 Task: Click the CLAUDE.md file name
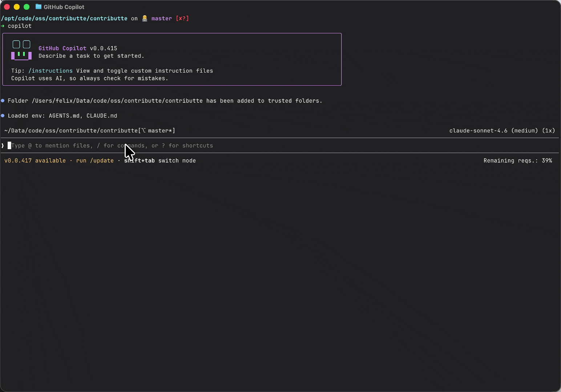(102, 116)
